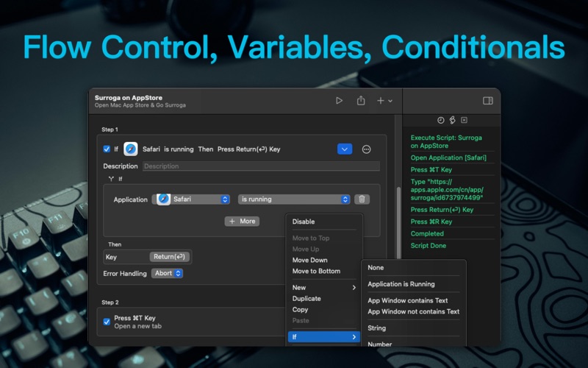Viewport: 588px width, 368px height.
Task: Open the share icon in toolbar
Action: 361,100
